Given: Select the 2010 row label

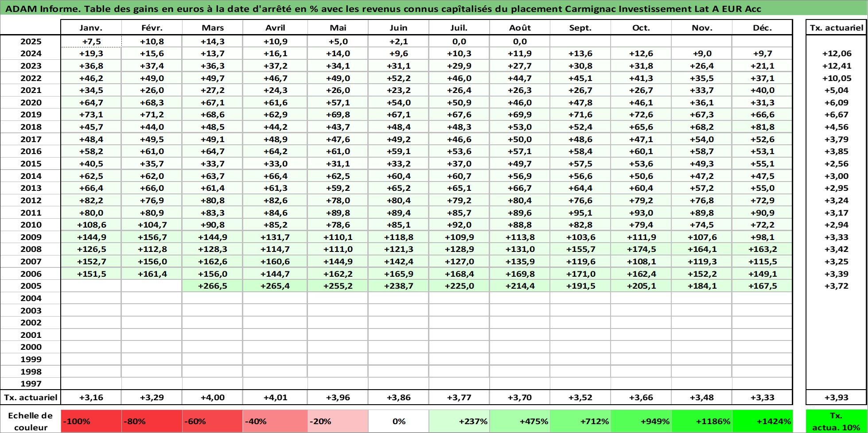Looking at the screenshot, I should pyautogui.click(x=31, y=224).
